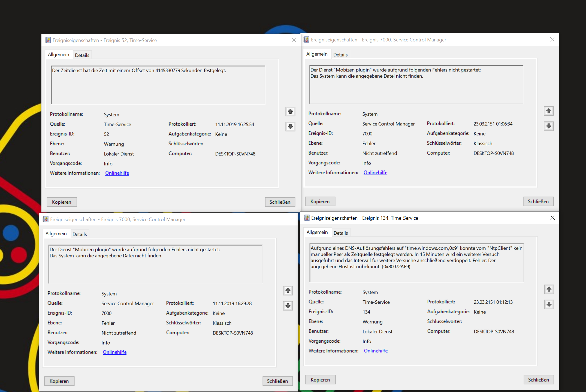Click down arrow in Ereignis 134 dialog

(549, 304)
